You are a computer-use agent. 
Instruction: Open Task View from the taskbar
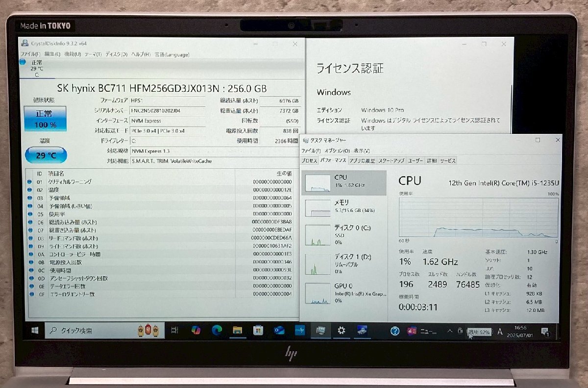pos(174,331)
